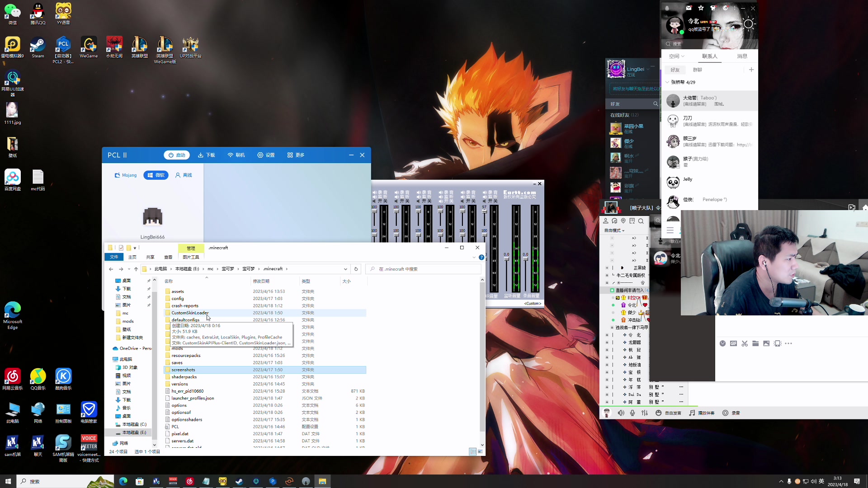868x488 pixels.
Task: Click the QQ skin shirt icon
Action: pyautogui.click(x=713, y=8)
